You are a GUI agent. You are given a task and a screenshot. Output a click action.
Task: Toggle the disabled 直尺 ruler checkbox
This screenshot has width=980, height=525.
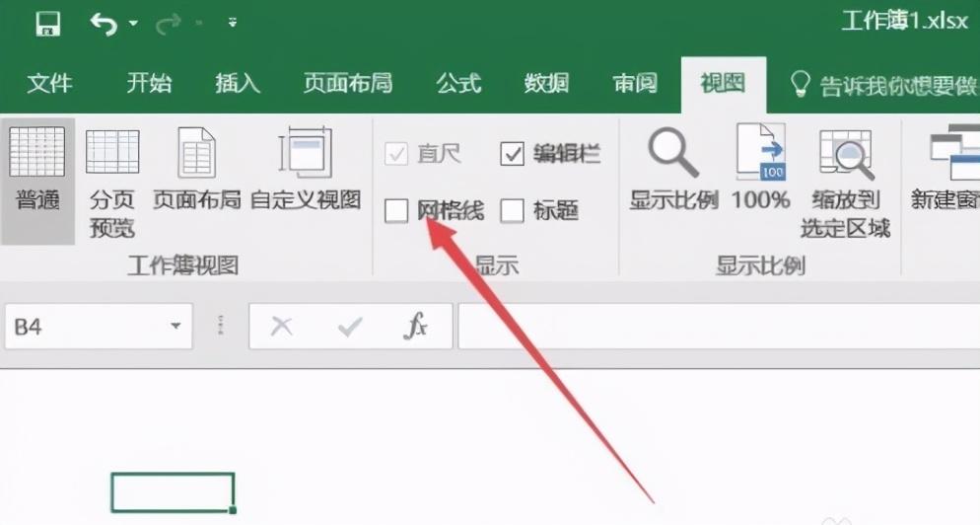[x=396, y=154]
